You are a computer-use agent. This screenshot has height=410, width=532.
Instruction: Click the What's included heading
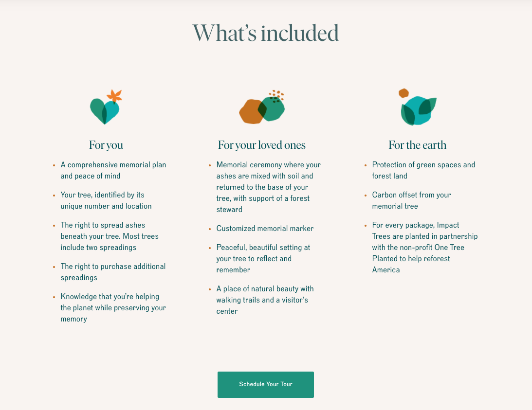266,33
